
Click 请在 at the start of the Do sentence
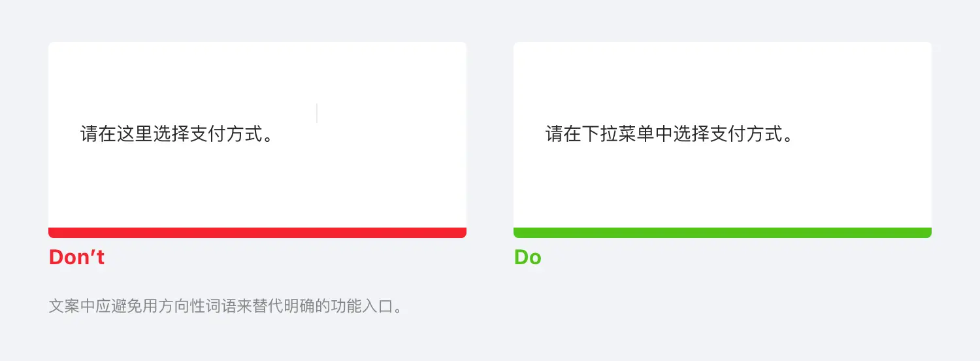point(563,135)
